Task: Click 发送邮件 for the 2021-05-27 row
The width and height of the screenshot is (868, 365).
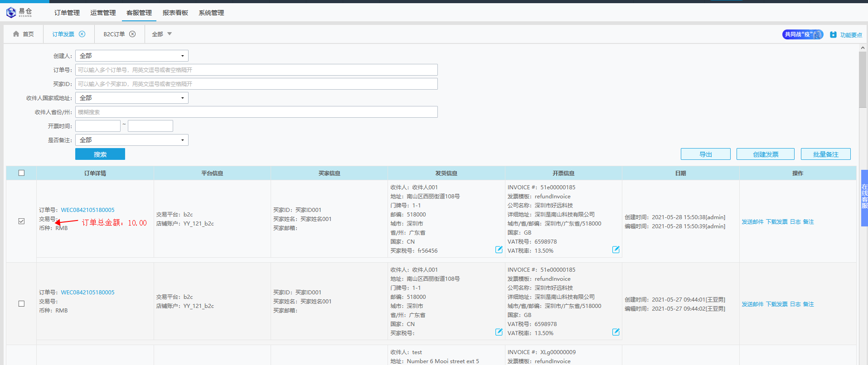Action: (752, 304)
